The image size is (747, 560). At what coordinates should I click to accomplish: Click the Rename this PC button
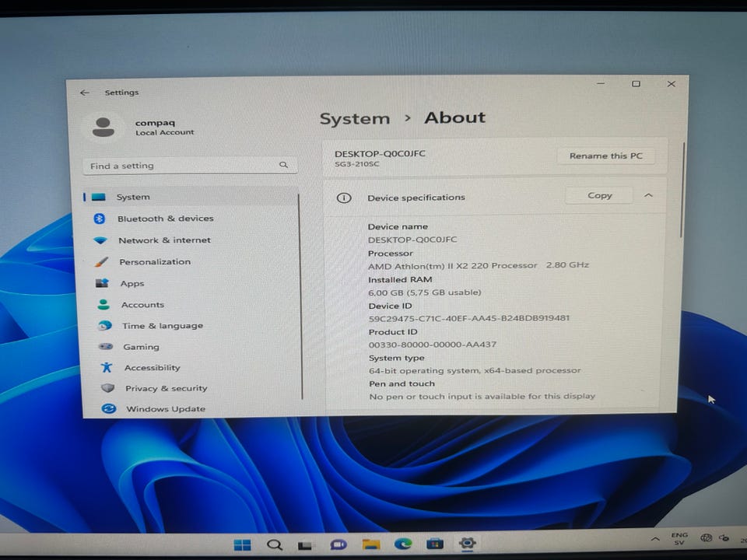(605, 156)
